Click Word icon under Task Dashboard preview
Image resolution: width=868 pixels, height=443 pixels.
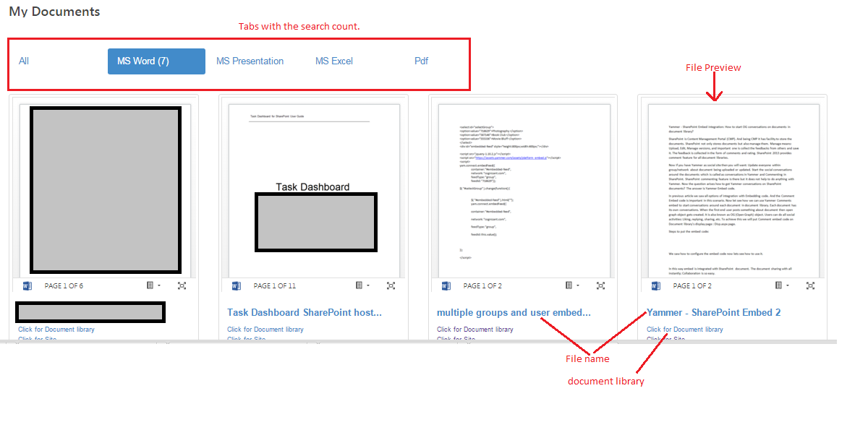237,286
